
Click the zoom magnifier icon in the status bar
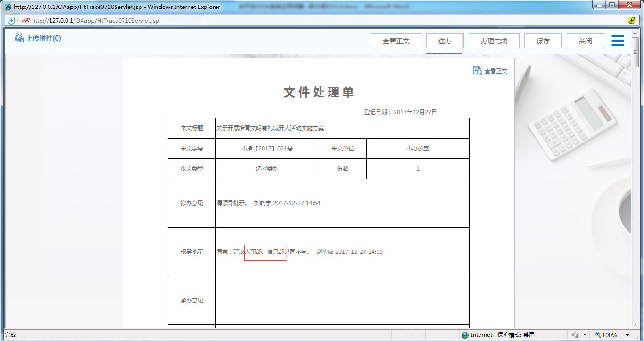point(597,335)
